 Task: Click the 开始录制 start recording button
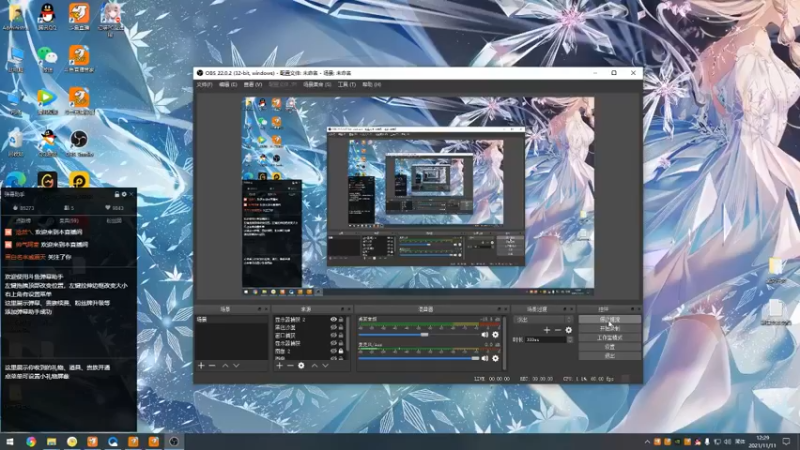coord(610,329)
